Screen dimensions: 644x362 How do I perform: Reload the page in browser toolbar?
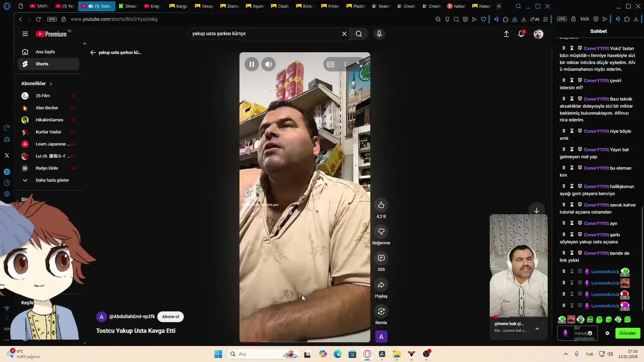pos(39,19)
